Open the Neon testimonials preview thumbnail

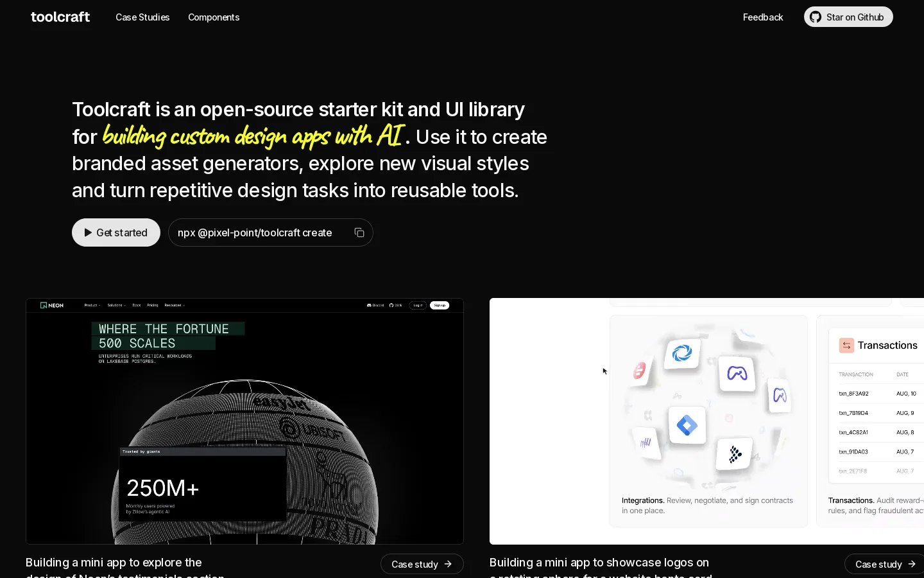[244, 421]
